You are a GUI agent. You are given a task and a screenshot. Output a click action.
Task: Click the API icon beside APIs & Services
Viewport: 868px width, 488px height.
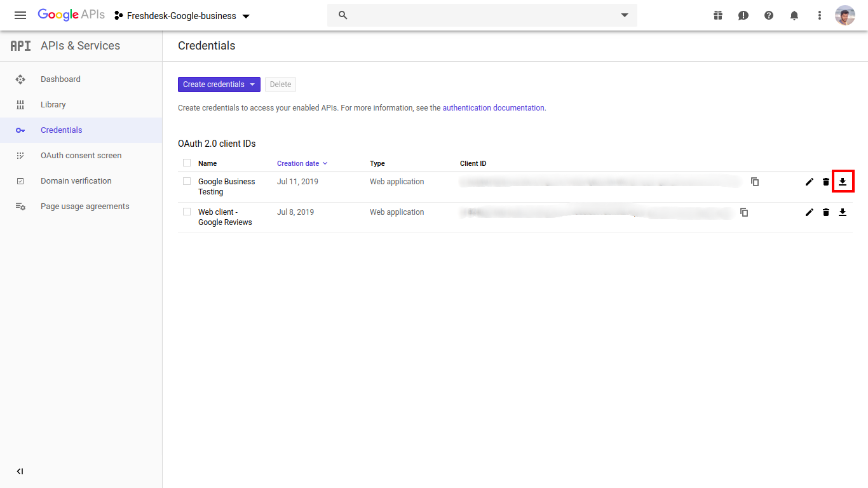pyautogui.click(x=20, y=46)
